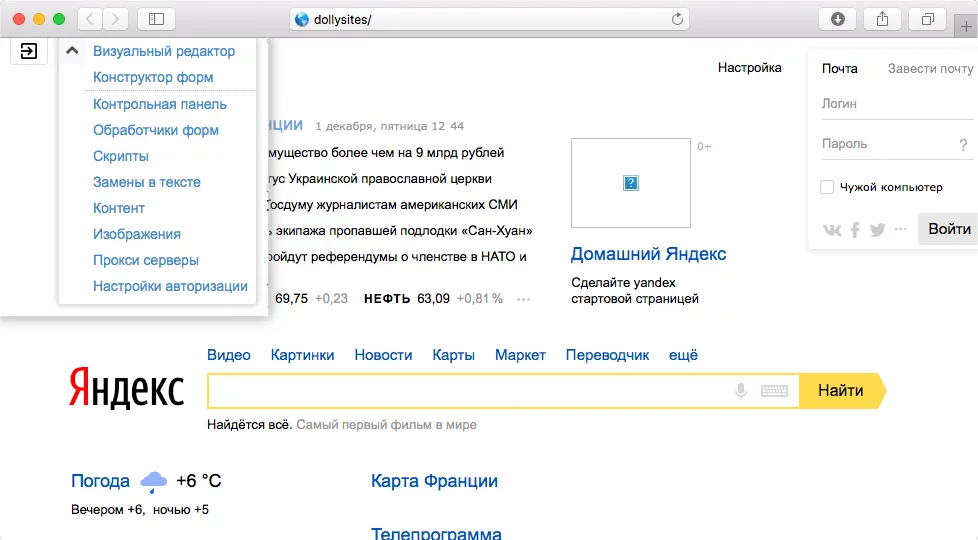Click the microphone voice search icon
Viewport: 978px width, 540px height.
pos(740,391)
